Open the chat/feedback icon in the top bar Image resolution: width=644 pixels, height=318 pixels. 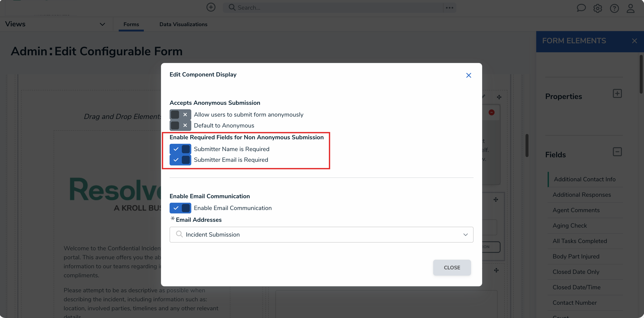(x=581, y=8)
